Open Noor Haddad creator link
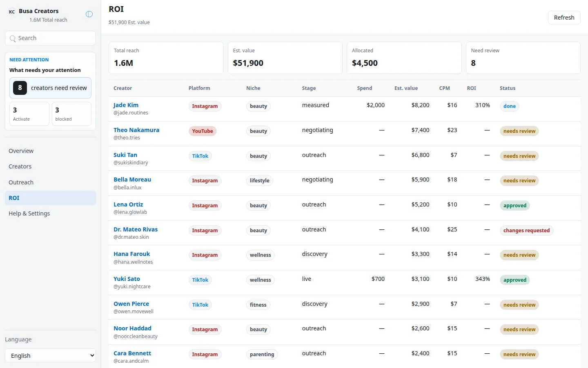Screen dimensions: 588x368 [x=132, y=328]
